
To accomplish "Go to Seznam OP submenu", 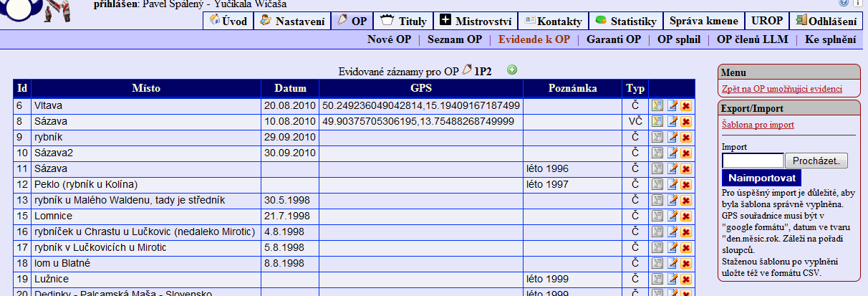I will [455, 39].
